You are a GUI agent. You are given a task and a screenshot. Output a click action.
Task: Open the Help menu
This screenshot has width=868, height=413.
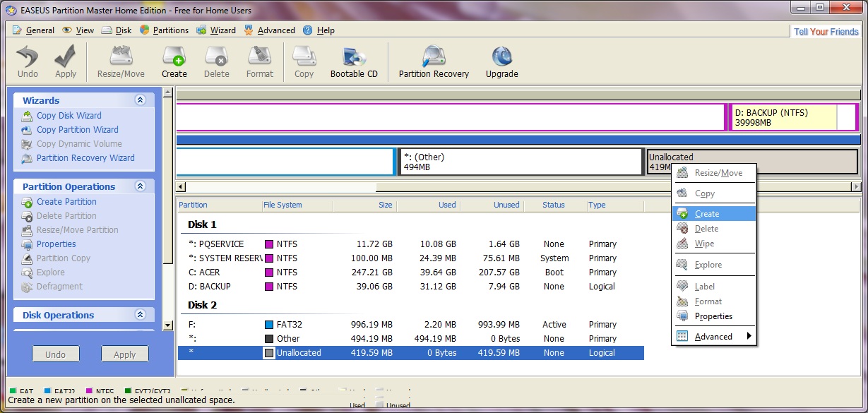(319, 30)
